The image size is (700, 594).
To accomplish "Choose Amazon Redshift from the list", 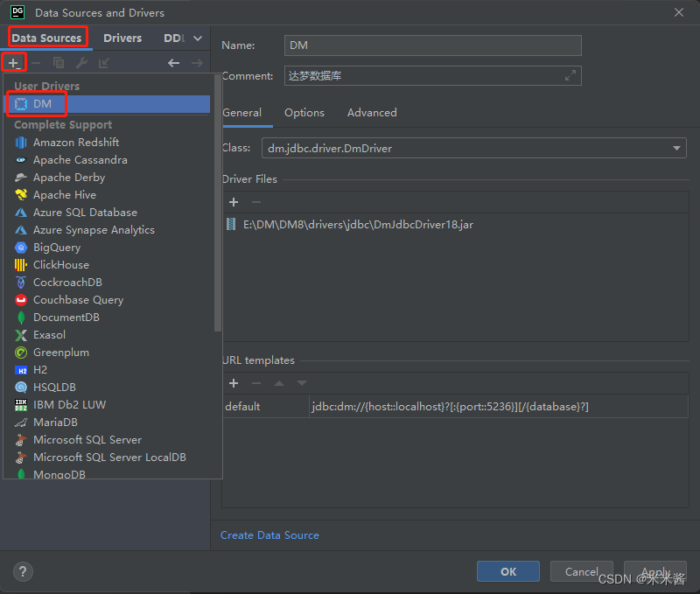I will click(x=107, y=143).
